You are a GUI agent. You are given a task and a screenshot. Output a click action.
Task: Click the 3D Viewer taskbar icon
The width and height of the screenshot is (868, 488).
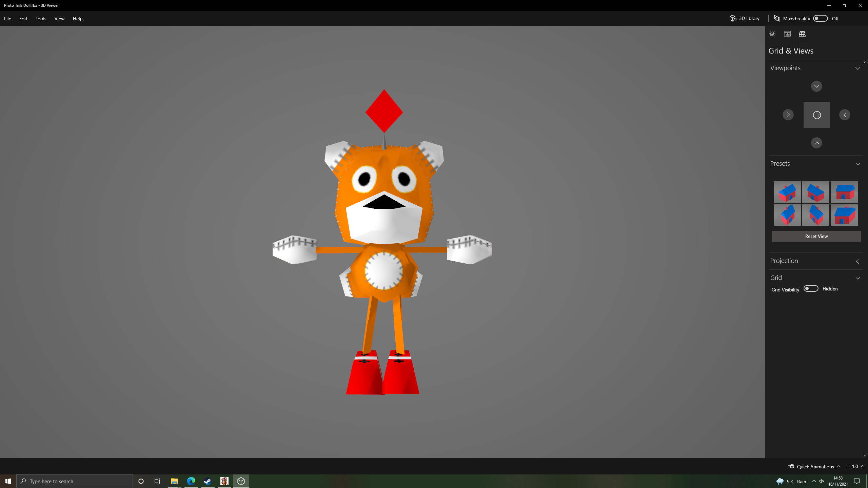241,481
